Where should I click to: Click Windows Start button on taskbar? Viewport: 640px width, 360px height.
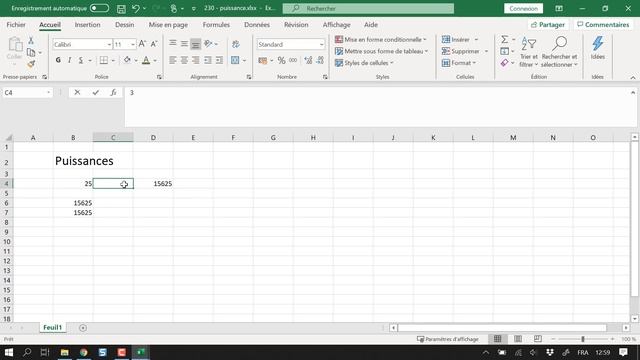(9, 352)
